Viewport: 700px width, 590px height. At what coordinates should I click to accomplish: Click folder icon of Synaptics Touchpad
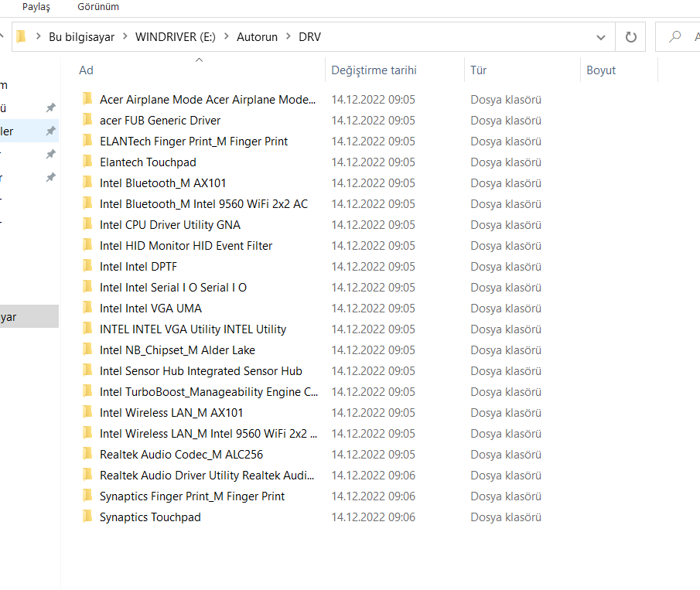coord(87,517)
